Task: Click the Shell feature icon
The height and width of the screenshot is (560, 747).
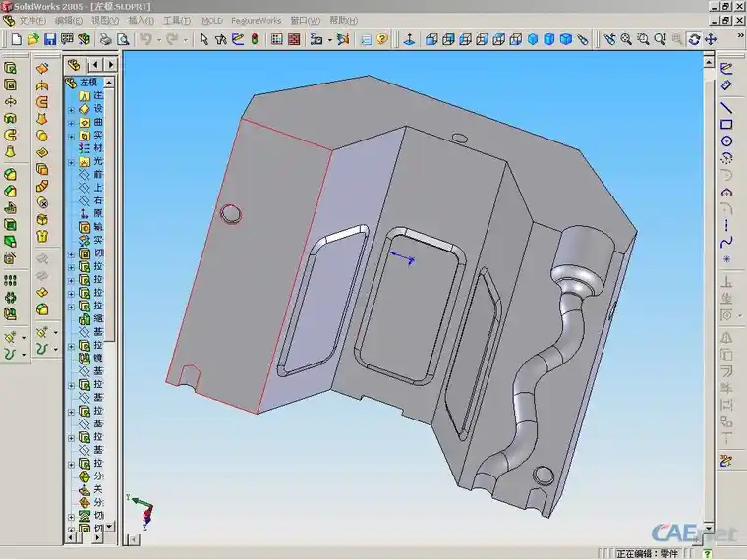Action: click(11, 225)
